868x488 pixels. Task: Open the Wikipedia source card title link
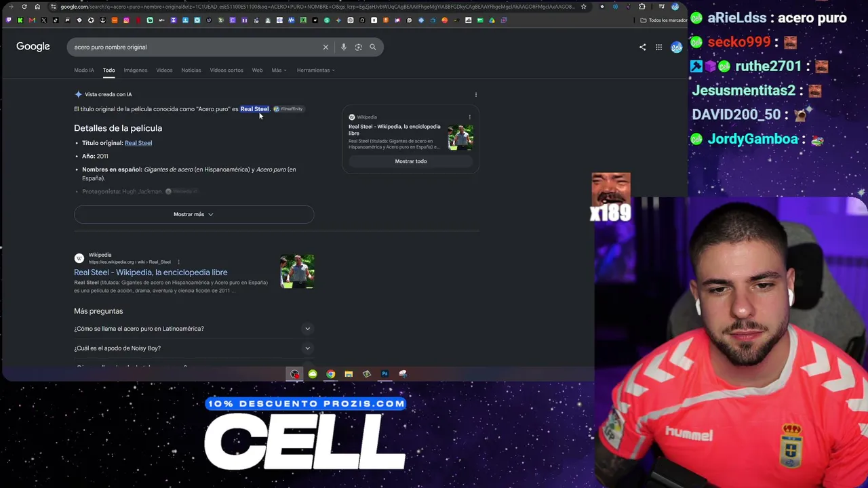pyautogui.click(x=395, y=129)
